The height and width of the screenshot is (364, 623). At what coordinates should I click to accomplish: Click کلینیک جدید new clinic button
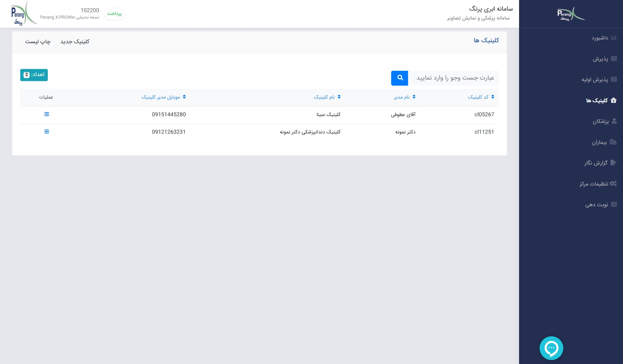coord(75,42)
